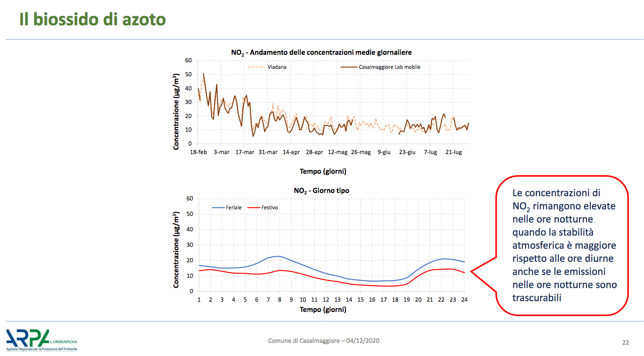Image resolution: width=644 pixels, height=356 pixels.
Task: Click the top chart Concentrazione y-axis label
Action: pos(176,111)
